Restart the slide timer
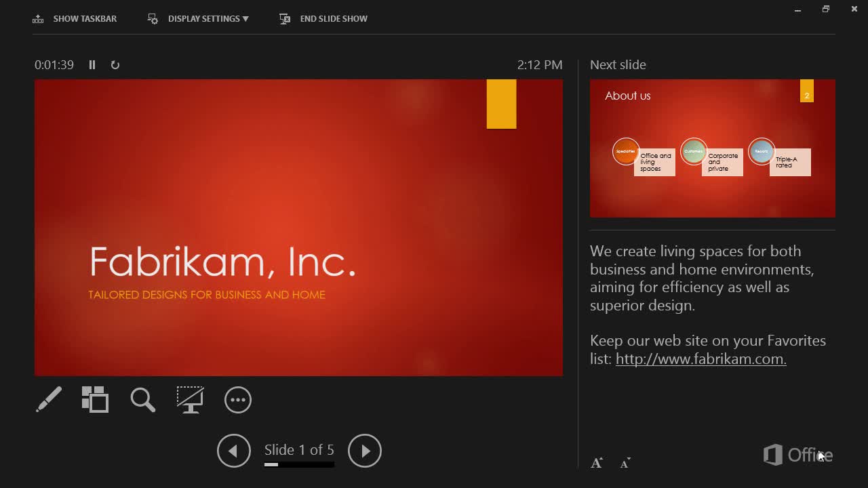Screen dimensions: 868x488 tap(115, 65)
